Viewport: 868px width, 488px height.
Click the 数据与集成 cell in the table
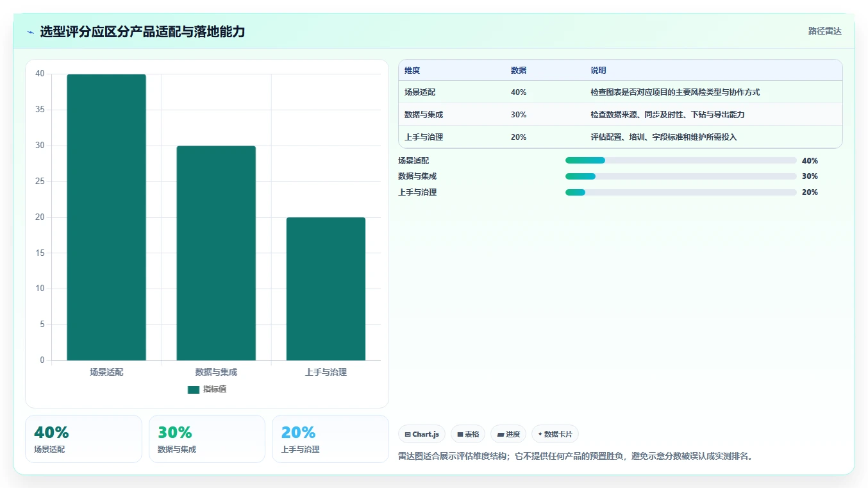pyautogui.click(x=424, y=115)
